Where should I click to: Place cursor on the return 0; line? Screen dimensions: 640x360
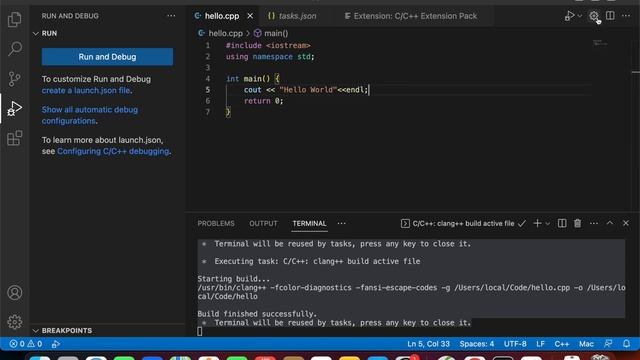[x=263, y=101]
